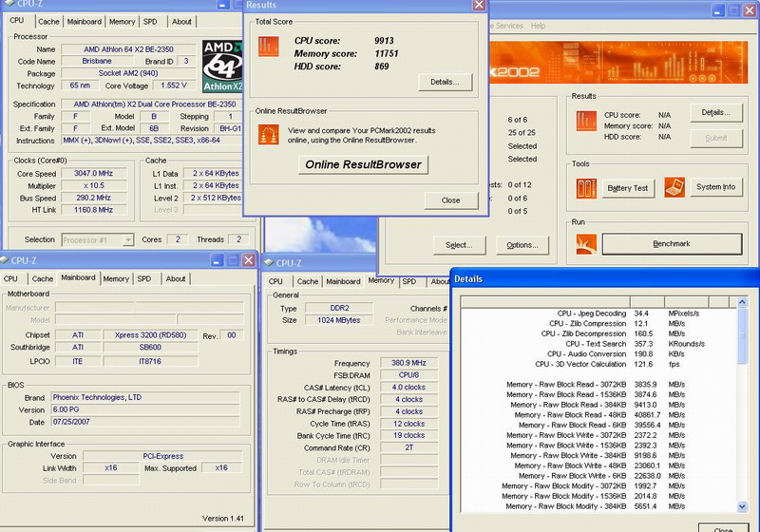
Task: Click the Battery Test icon
Action: (x=586, y=188)
